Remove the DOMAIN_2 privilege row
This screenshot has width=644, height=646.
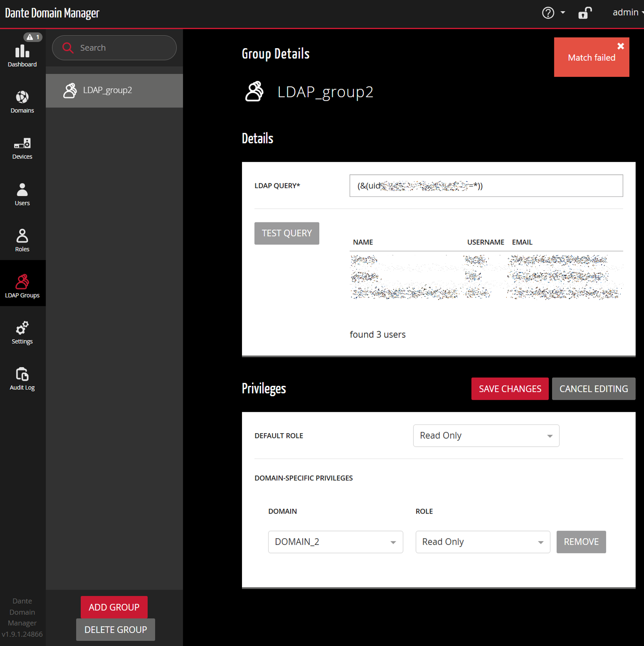pyautogui.click(x=581, y=542)
